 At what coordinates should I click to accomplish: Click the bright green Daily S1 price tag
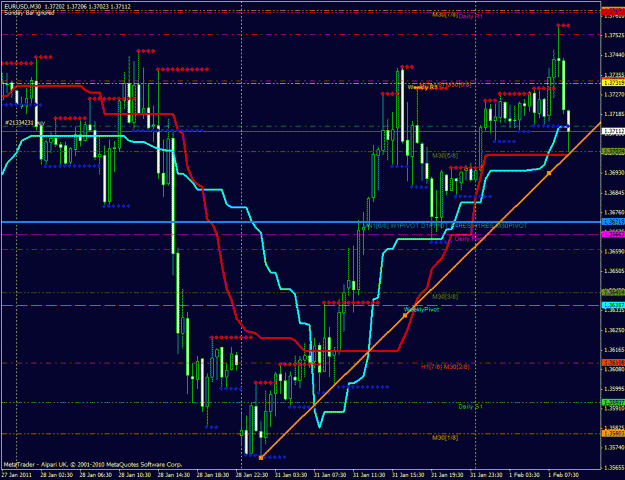click(x=613, y=402)
